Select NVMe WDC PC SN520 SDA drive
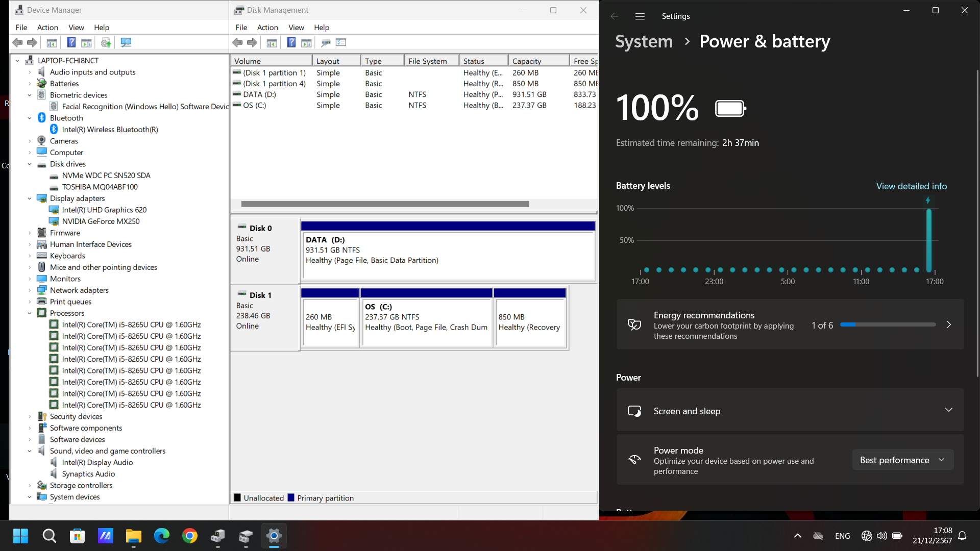980x551 pixels. click(x=106, y=176)
